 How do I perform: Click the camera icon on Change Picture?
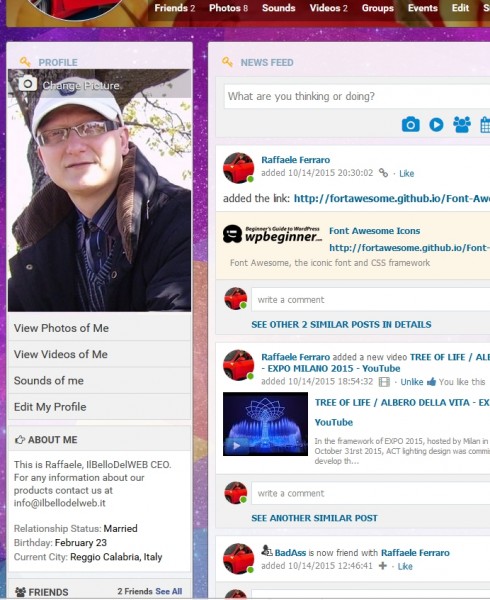28,83
